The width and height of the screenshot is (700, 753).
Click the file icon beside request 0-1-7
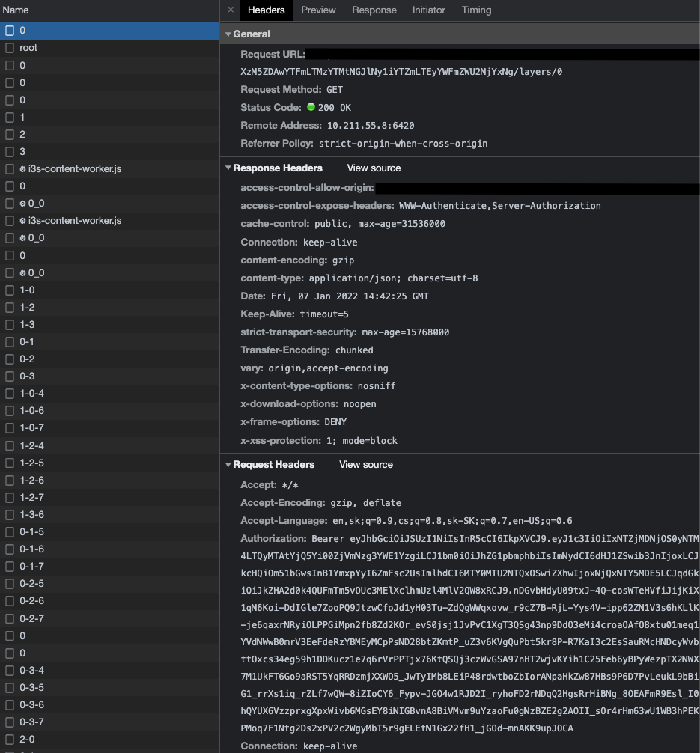tap(10, 567)
